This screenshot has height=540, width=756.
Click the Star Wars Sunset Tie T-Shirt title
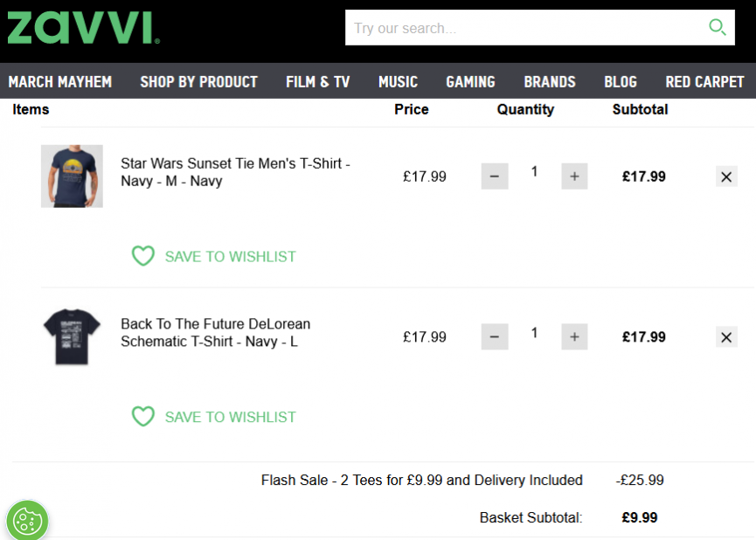[235, 172]
